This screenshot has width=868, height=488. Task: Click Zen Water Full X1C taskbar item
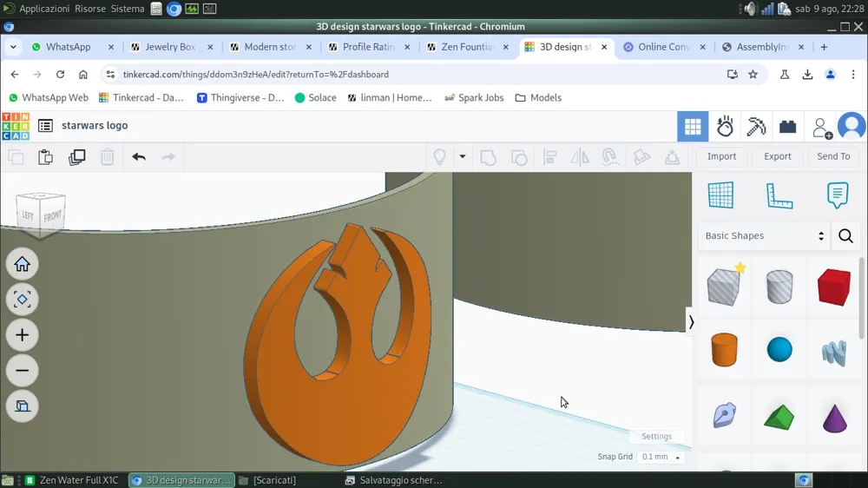point(72,480)
